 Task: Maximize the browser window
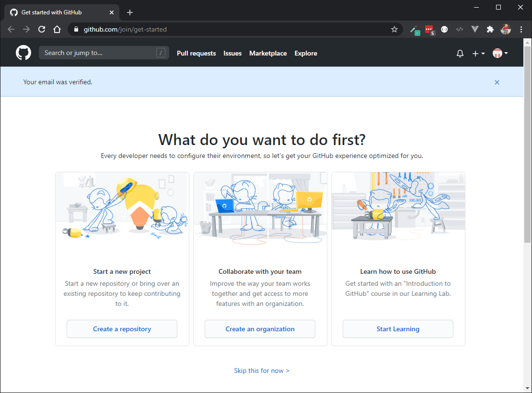(498, 7)
